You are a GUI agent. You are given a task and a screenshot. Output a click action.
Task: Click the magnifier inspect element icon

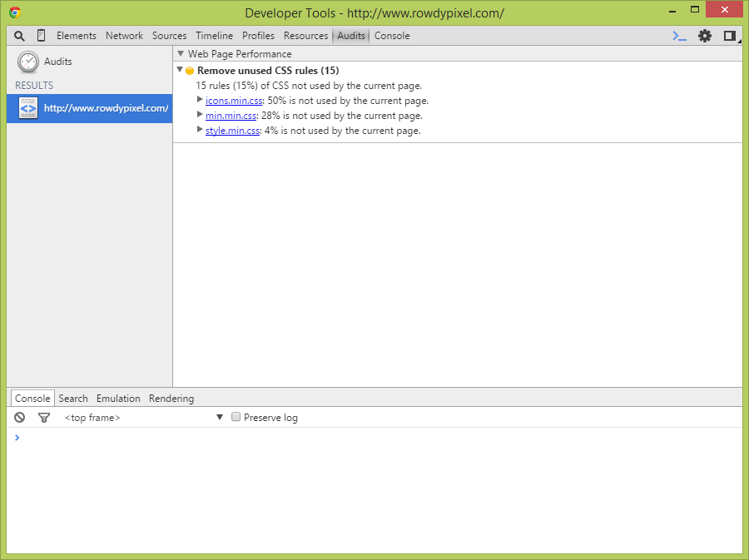(19, 36)
